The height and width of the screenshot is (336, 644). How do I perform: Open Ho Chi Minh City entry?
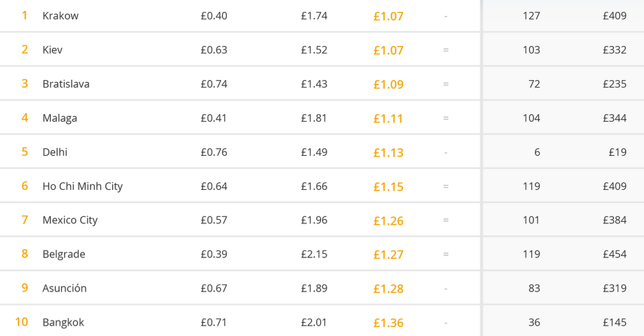pyautogui.click(x=82, y=186)
